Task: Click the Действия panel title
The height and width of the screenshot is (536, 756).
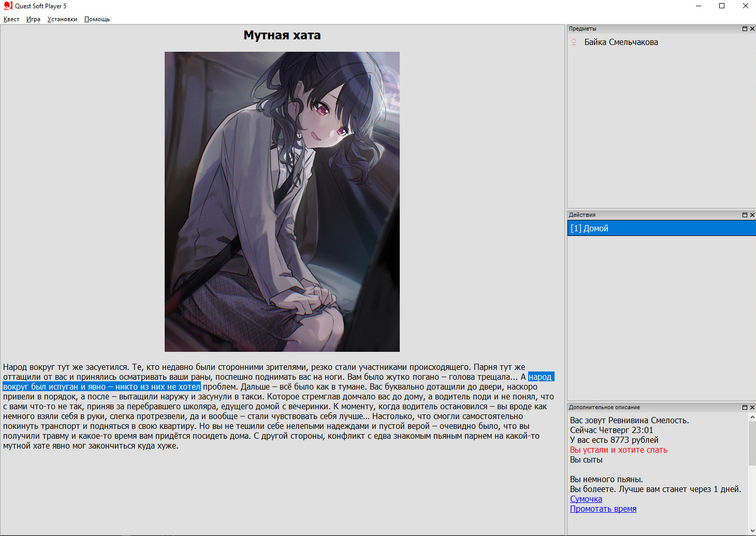Action: click(582, 215)
